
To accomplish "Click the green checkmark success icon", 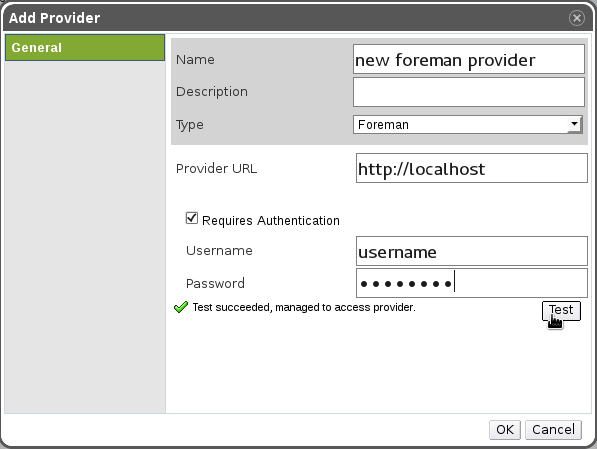I will click(x=181, y=307).
